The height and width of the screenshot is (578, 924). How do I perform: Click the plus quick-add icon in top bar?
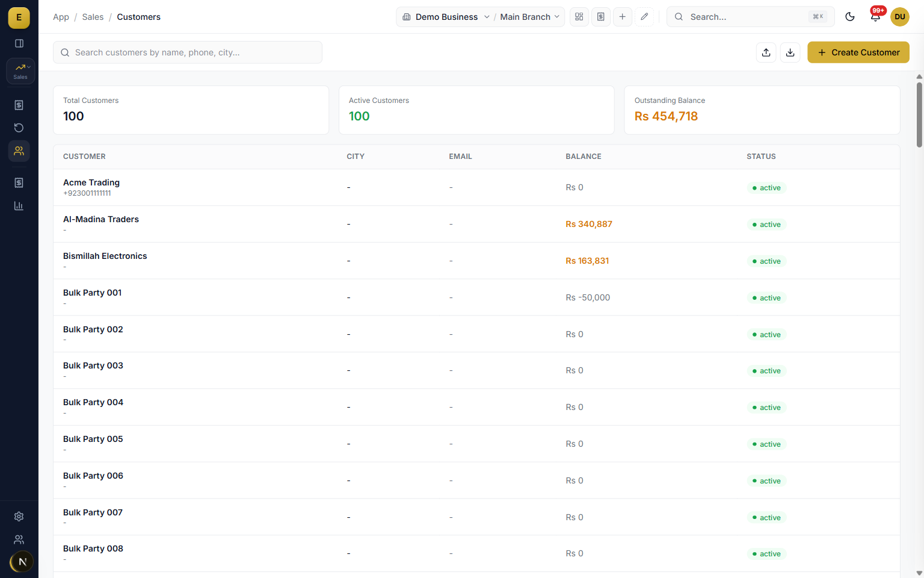click(x=623, y=17)
